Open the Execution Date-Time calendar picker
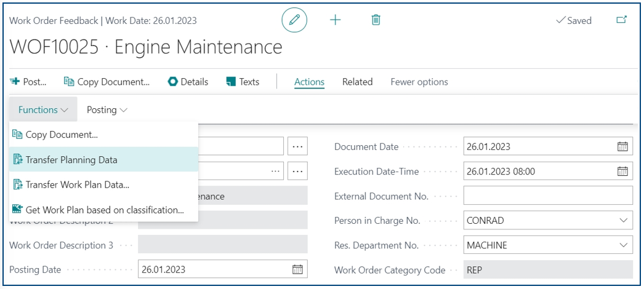This screenshot has height=289, width=644. tap(622, 172)
